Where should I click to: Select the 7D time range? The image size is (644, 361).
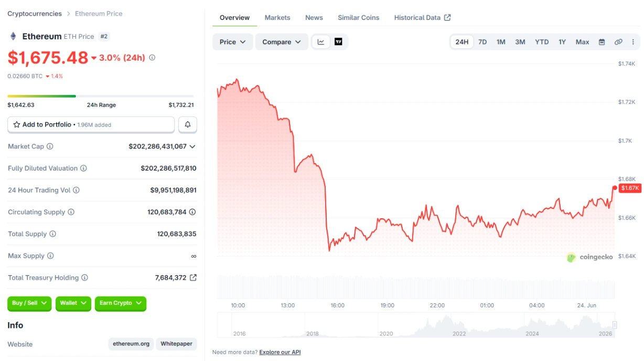[482, 42]
